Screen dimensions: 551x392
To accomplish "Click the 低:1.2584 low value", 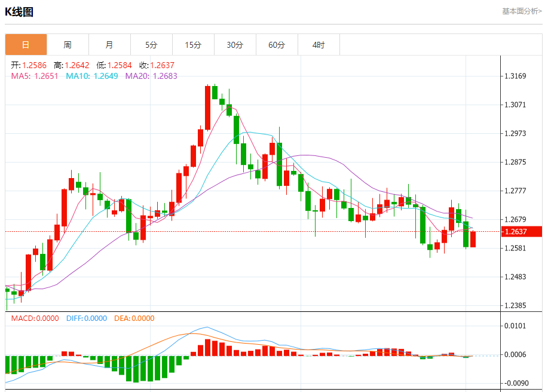I will pos(114,65).
